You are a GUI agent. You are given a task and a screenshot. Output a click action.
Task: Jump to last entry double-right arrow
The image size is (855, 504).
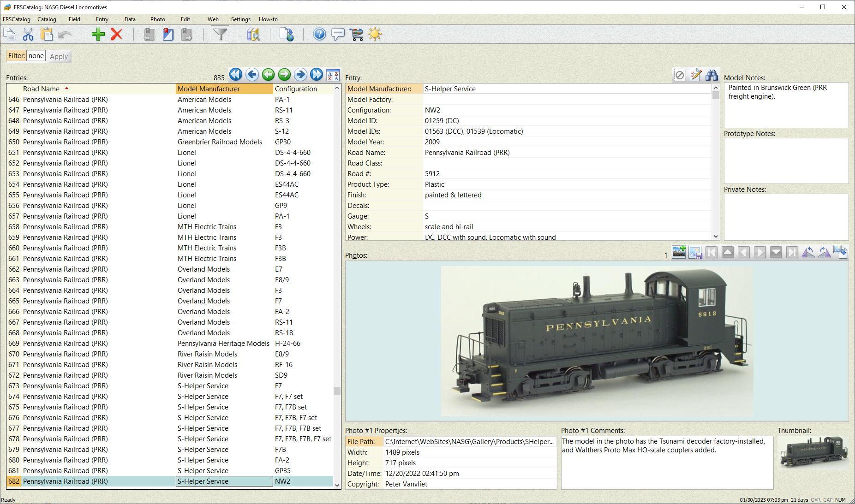click(x=317, y=74)
